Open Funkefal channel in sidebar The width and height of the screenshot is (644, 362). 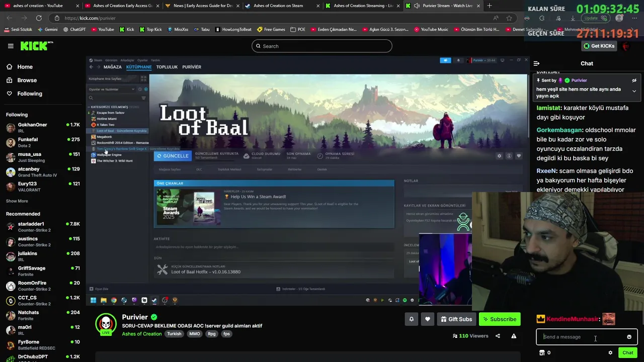pos(43,142)
